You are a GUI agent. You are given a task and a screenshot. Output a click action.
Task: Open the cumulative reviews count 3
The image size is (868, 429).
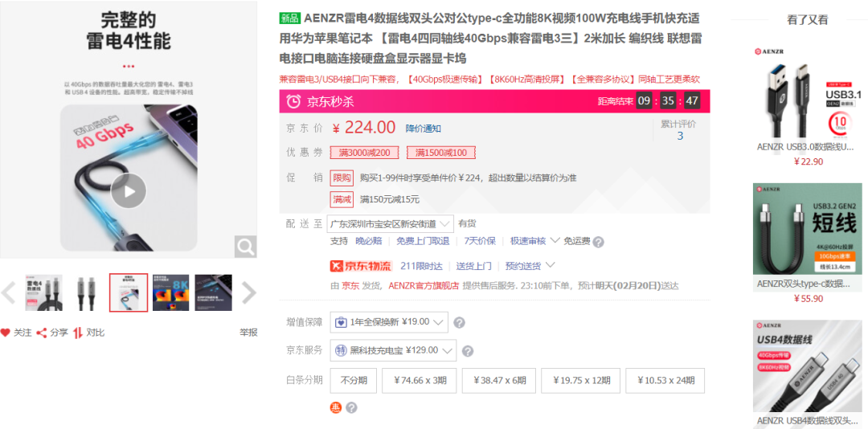tap(681, 137)
